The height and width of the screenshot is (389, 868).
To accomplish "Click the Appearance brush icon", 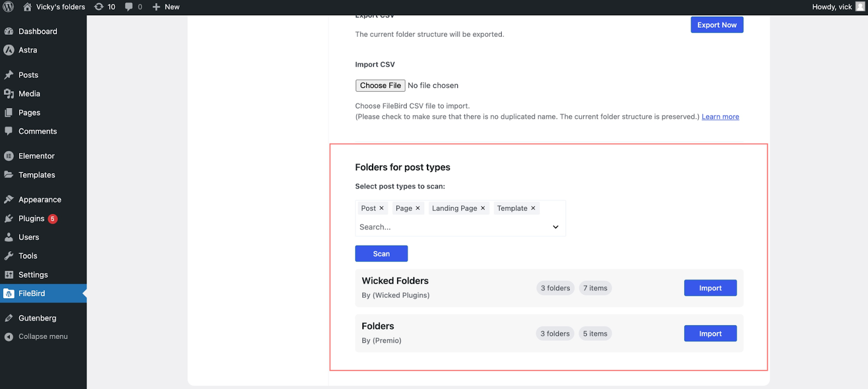I will [9, 200].
